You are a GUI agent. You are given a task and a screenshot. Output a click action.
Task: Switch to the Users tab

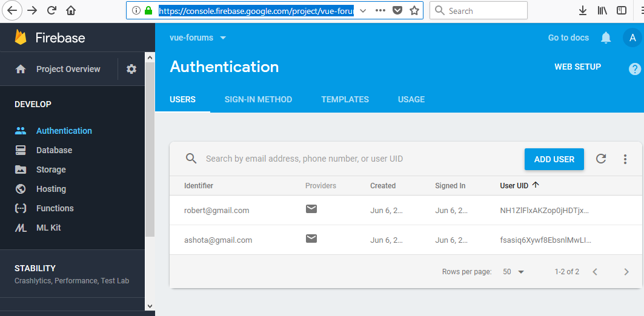click(183, 99)
